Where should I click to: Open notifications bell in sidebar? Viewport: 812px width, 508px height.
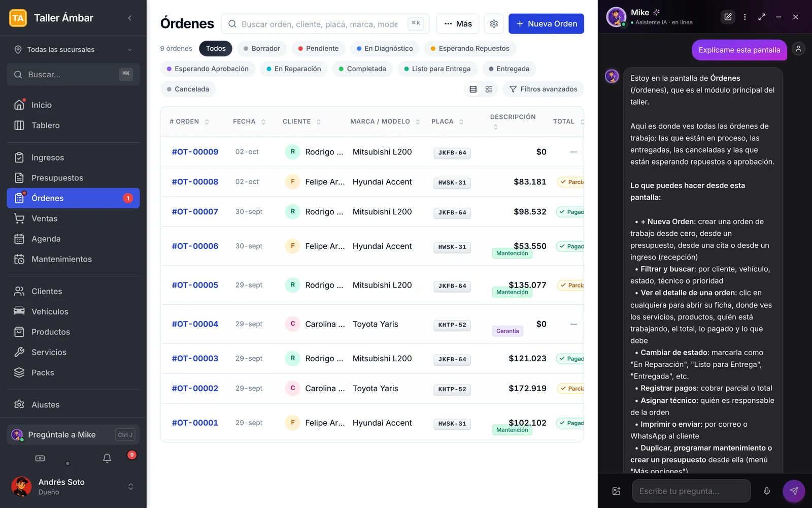point(107,458)
